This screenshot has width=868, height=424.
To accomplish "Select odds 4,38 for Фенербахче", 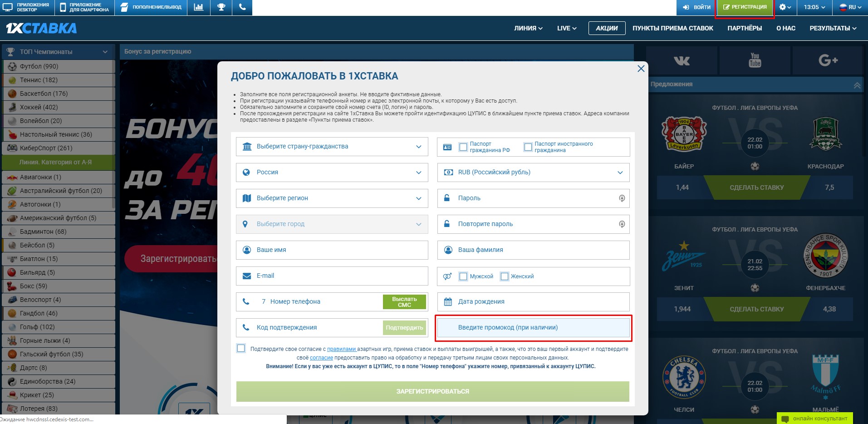I will pos(829,309).
